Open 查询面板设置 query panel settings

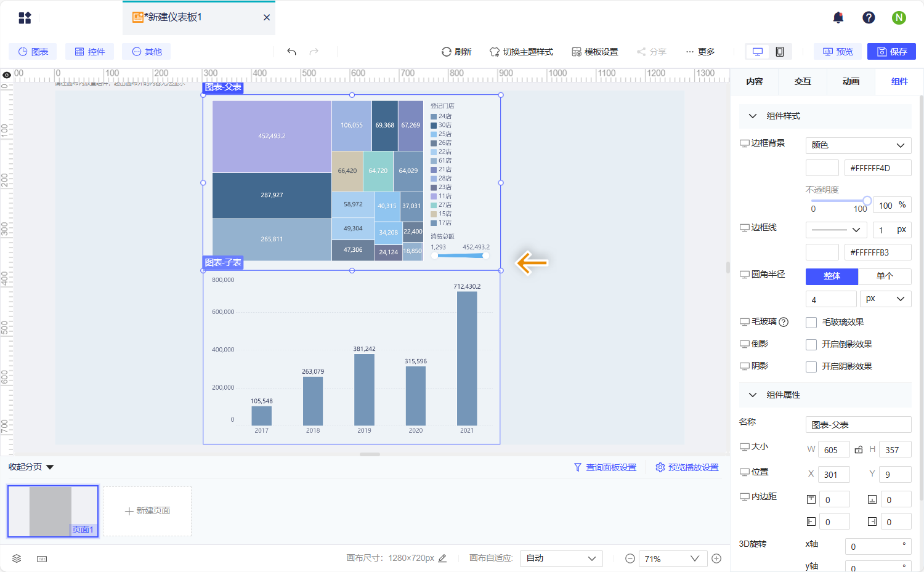(x=605, y=467)
